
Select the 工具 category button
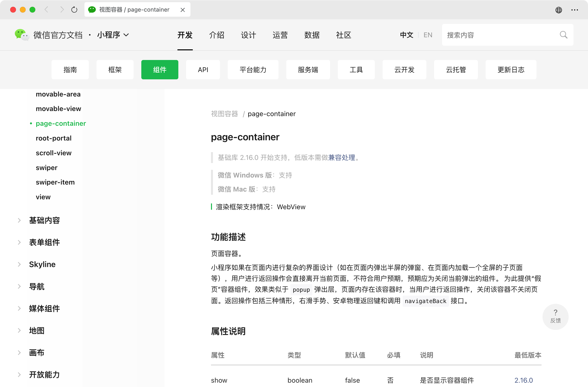[x=356, y=70]
